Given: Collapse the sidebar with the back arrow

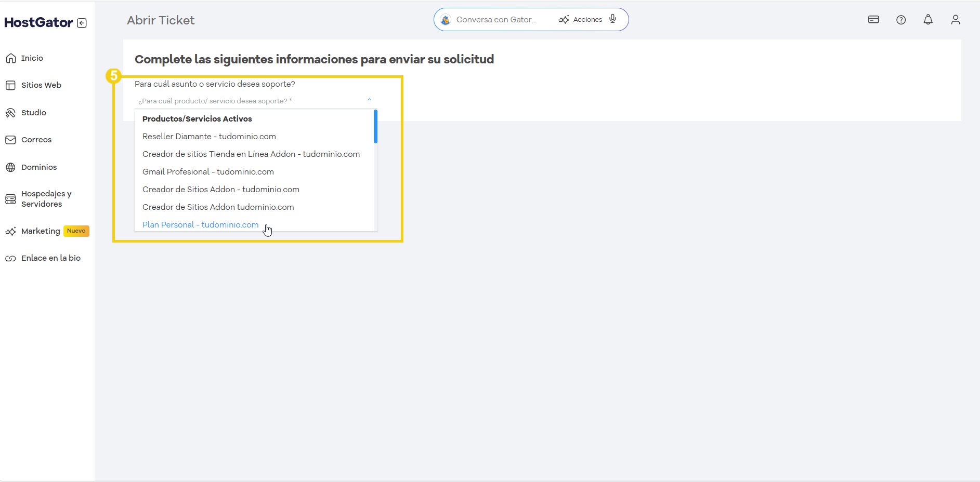Looking at the screenshot, I should [x=82, y=22].
